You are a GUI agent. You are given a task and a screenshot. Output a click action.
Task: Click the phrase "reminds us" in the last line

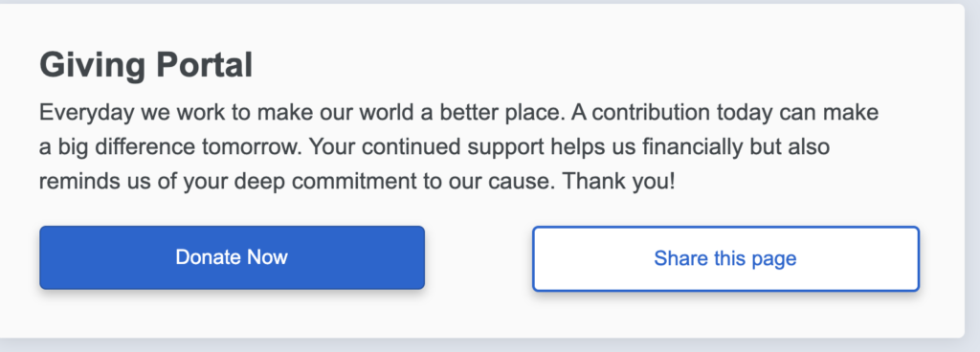93,183
